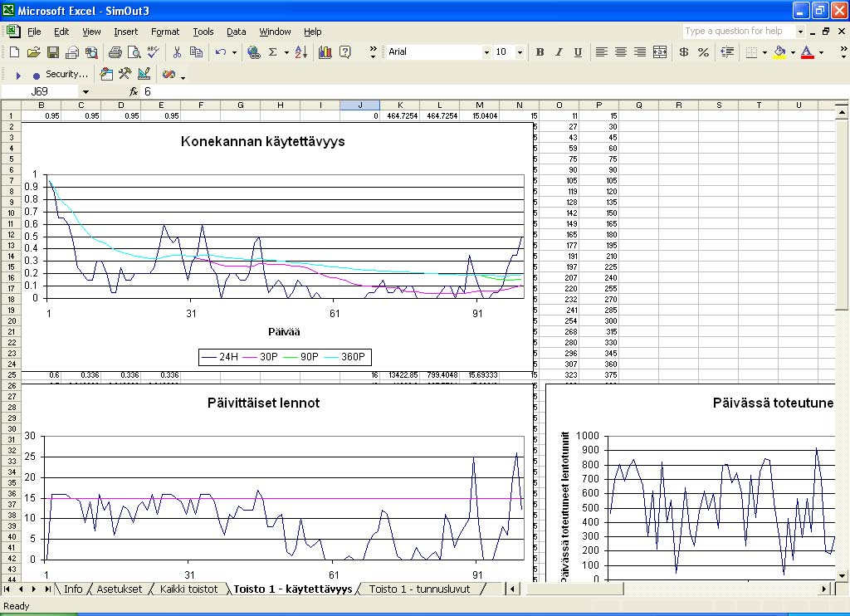Screen dimensions: 850x616
Task: Insert a hyperlink with the globe icon
Action: pyautogui.click(x=253, y=52)
